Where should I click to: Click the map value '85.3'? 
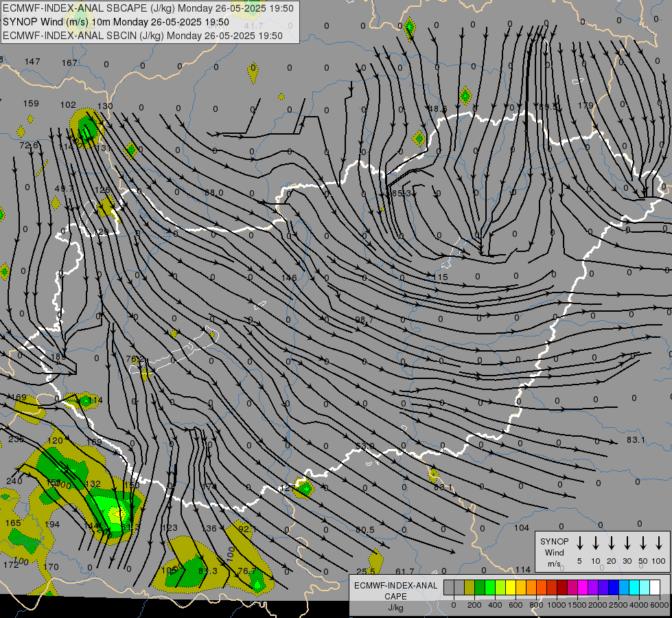[x=401, y=194]
